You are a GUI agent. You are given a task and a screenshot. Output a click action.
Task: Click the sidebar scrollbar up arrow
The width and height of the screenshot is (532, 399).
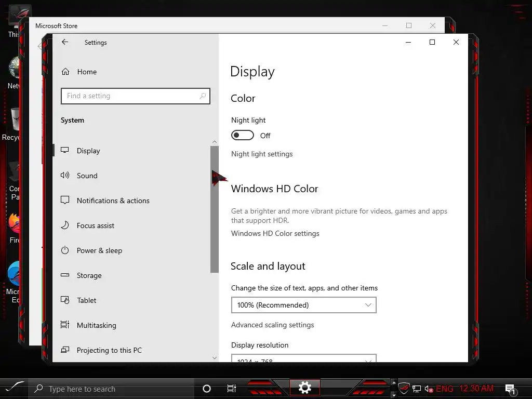(215, 142)
